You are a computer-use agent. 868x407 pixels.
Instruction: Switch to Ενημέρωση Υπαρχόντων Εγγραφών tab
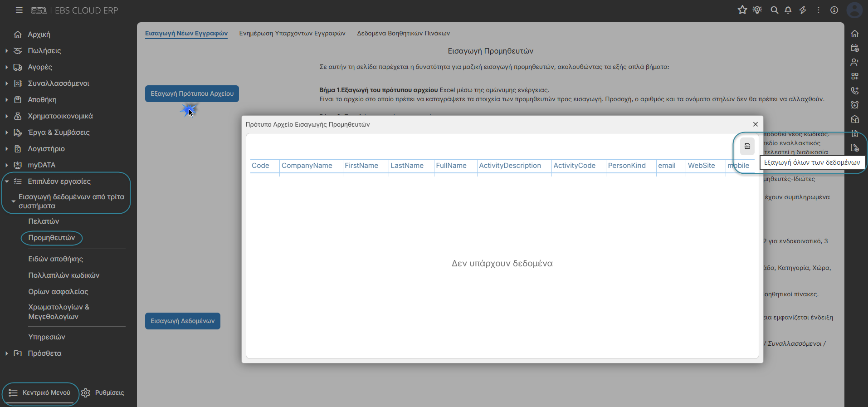pos(293,34)
